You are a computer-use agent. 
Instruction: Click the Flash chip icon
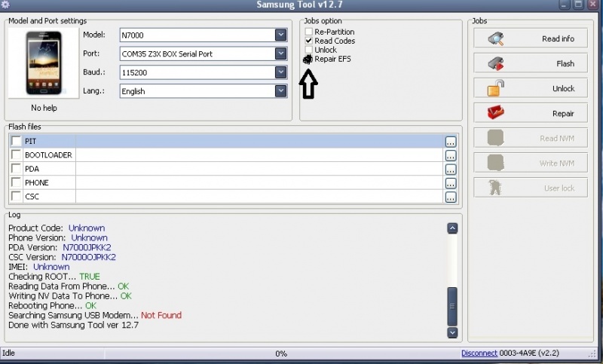(x=496, y=64)
